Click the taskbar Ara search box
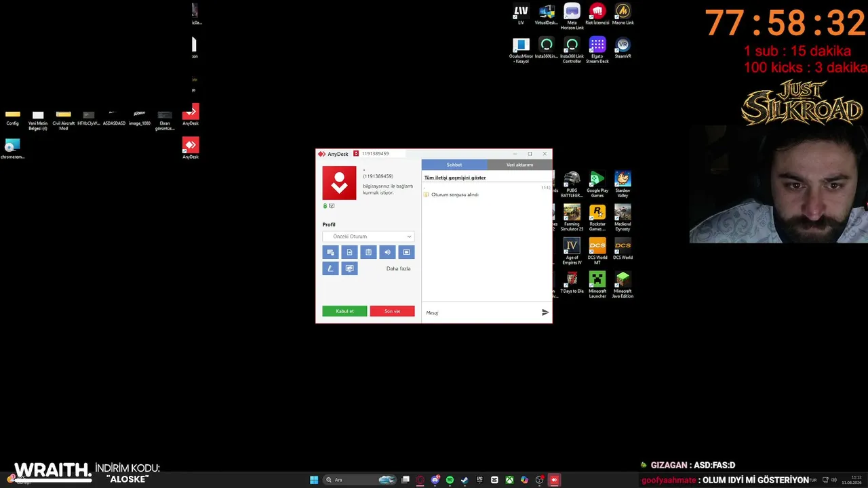 pos(360,480)
